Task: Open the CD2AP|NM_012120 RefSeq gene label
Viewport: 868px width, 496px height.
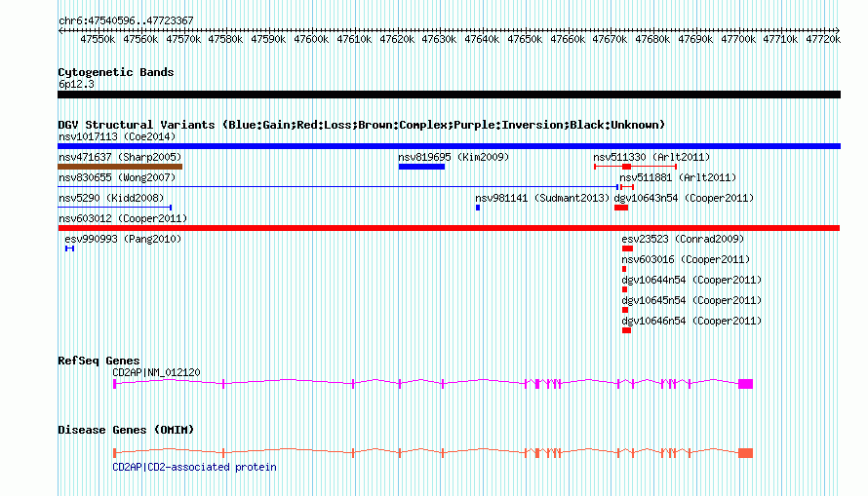Action: pos(156,372)
